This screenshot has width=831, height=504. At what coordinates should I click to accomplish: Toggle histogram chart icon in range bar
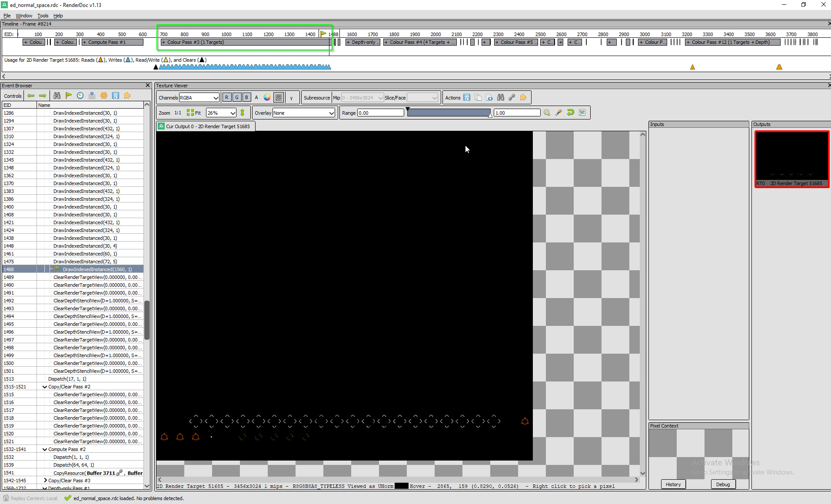point(582,113)
